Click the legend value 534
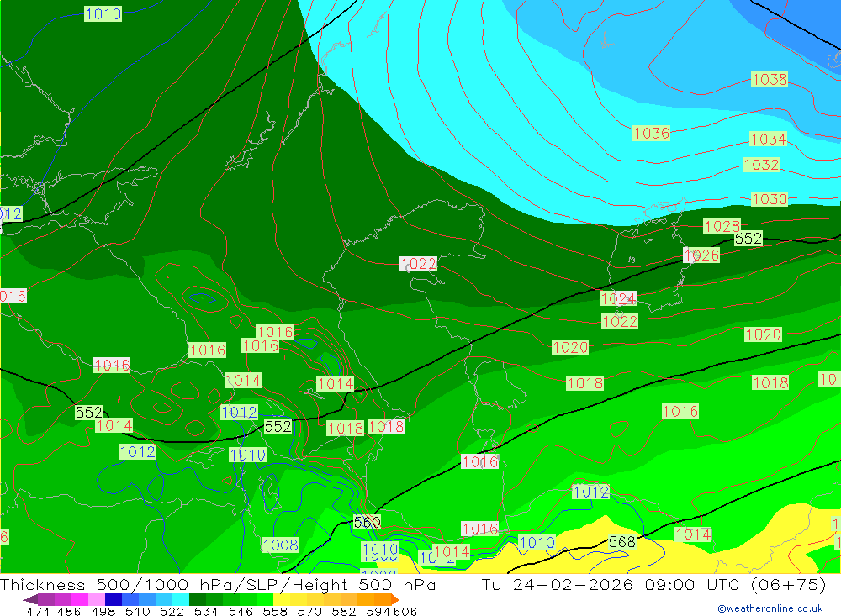The height and width of the screenshot is (616, 841). pyautogui.click(x=206, y=611)
